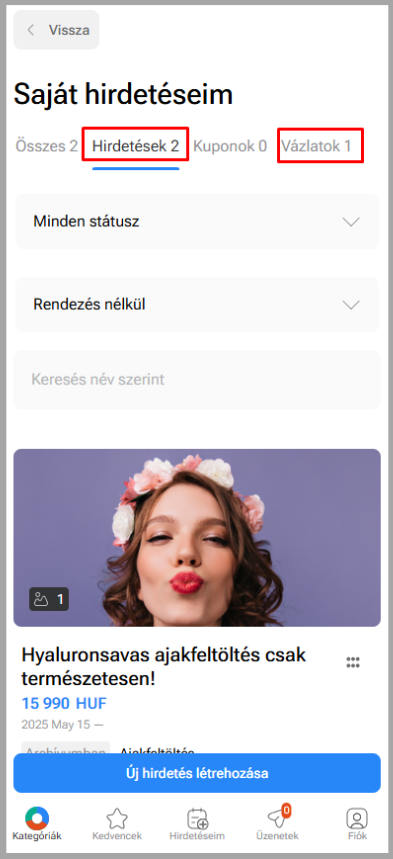Viewport: 393px width, 859px height.
Task: Open the ajakfeltöltés ad photo
Action: 197,537
